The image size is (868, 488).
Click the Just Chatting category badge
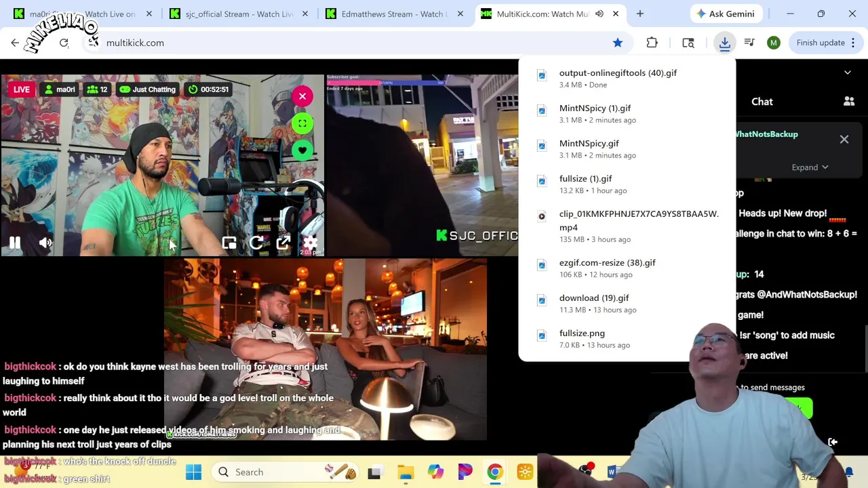click(x=147, y=89)
